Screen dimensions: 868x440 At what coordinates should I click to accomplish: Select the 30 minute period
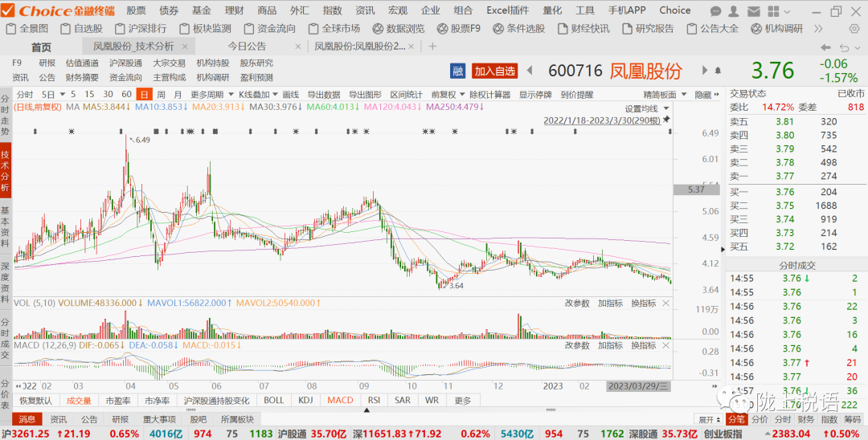point(108,95)
